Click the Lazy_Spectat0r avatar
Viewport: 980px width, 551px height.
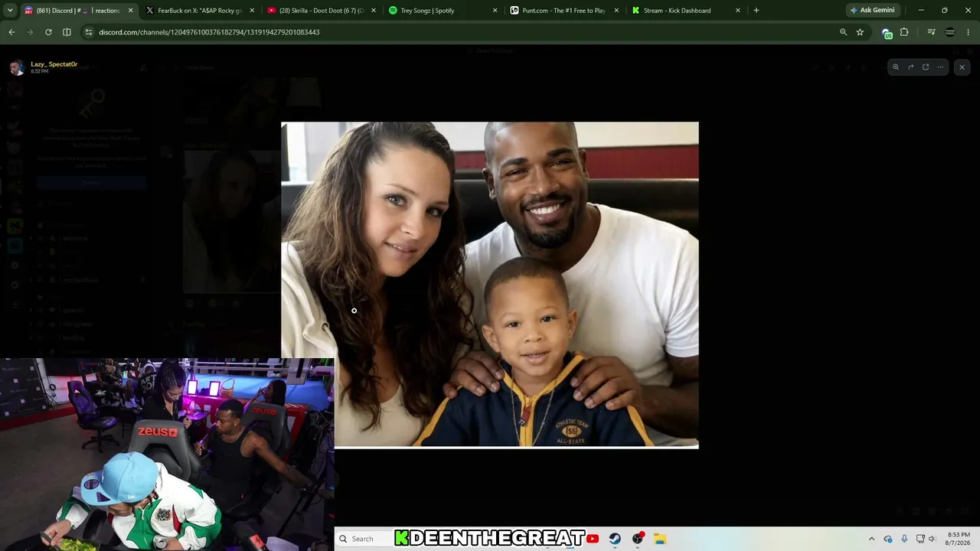(17, 67)
